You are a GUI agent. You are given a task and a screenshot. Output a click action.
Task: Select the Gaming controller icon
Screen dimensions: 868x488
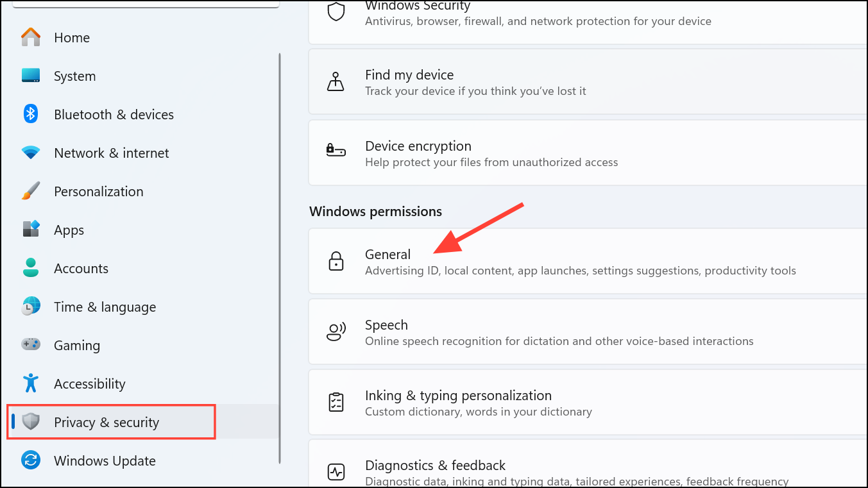click(x=30, y=345)
